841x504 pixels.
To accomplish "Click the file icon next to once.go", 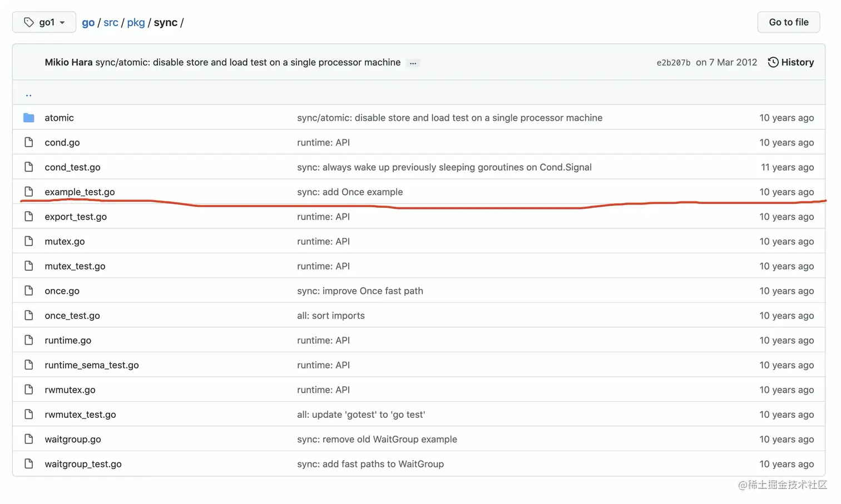I will 29,291.
